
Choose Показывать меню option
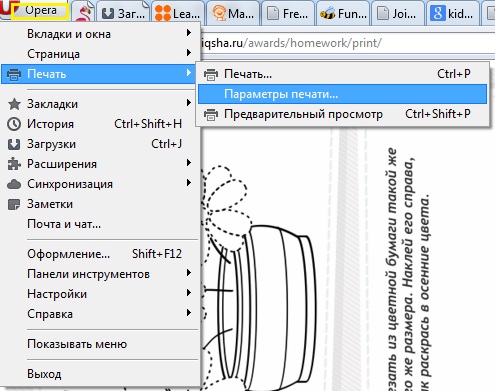100,344
